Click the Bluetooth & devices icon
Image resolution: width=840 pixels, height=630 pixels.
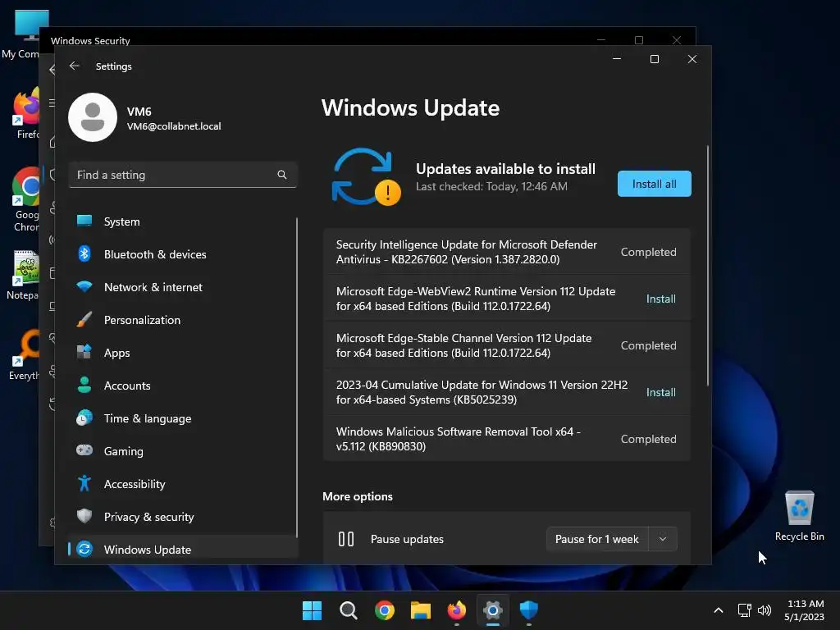[x=84, y=254]
